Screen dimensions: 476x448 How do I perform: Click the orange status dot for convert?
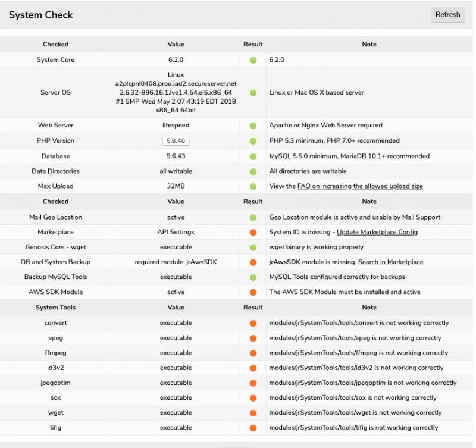coord(253,324)
